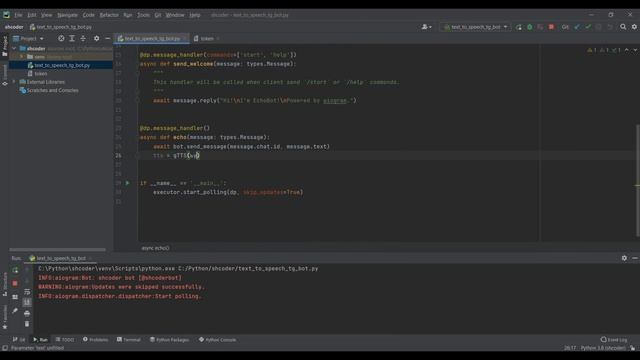This screenshot has height=360, width=640.
Task: Select text_to_speech_tg_bot.py in project tree
Action: pos(62,65)
